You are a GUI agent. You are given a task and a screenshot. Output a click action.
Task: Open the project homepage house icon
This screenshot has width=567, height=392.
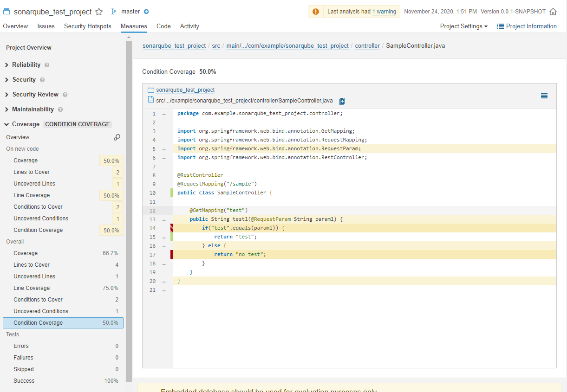point(553,12)
